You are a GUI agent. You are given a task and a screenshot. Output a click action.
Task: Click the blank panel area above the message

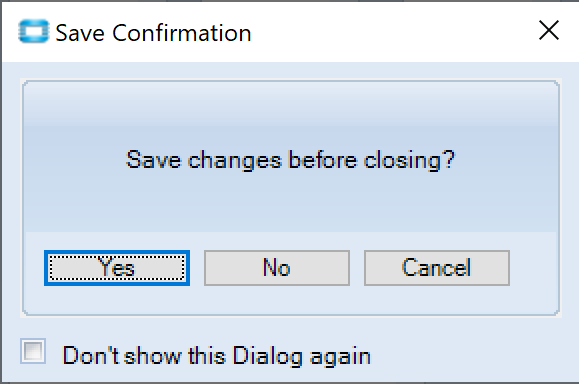pyautogui.click(x=291, y=111)
